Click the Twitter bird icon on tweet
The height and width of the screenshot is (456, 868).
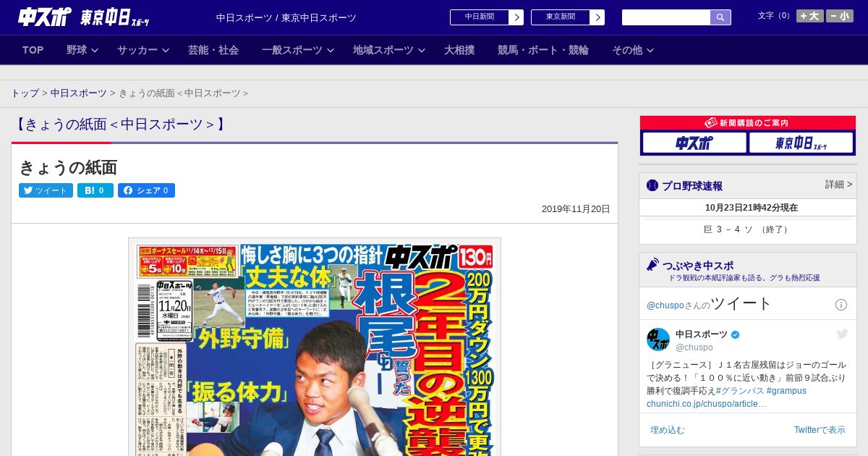pyautogui.click(x=842, y=334)
